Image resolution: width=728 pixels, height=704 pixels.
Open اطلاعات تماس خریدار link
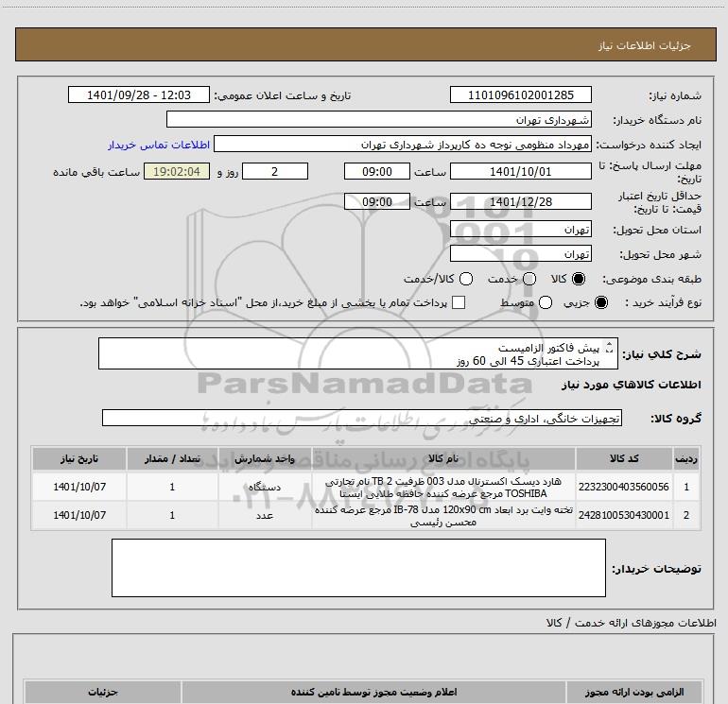click(159, 145)
